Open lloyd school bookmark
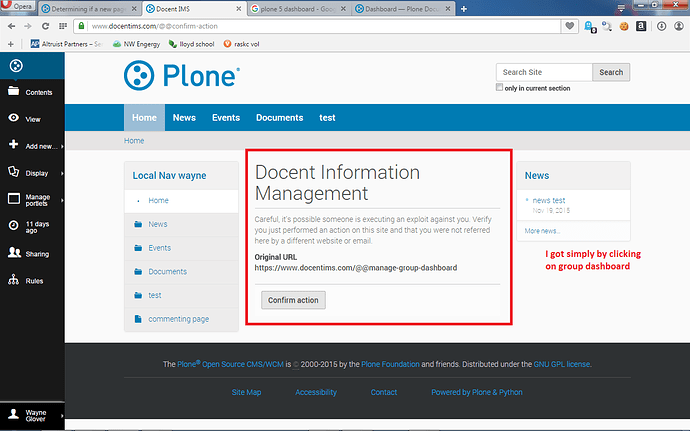The height and width of the screenshot is (431, 690). click(192, 44)
